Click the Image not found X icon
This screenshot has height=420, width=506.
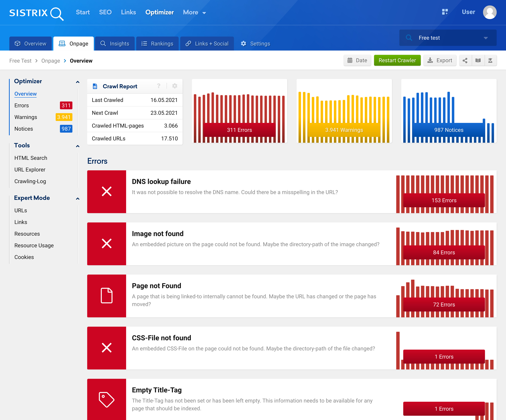[107, 244]
